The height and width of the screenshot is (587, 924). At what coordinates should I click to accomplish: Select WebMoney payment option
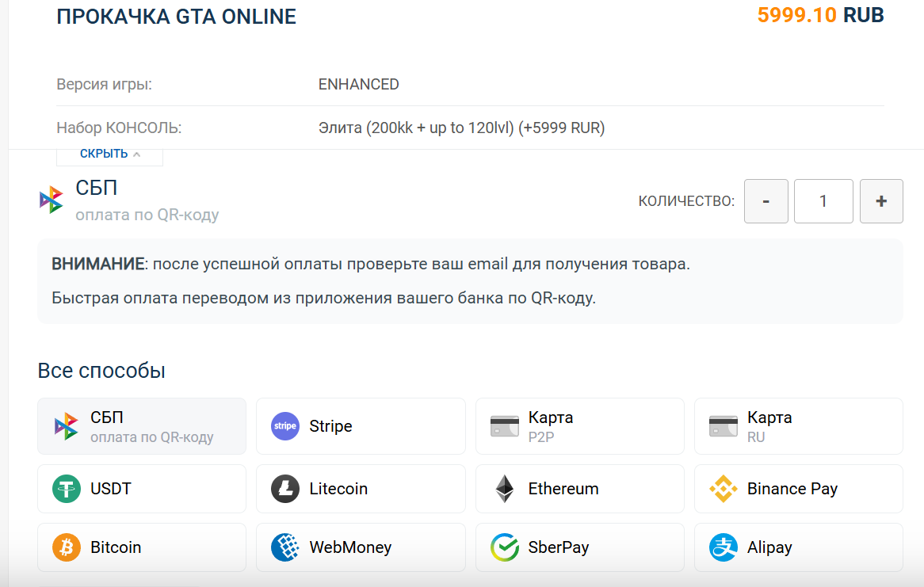361,547
